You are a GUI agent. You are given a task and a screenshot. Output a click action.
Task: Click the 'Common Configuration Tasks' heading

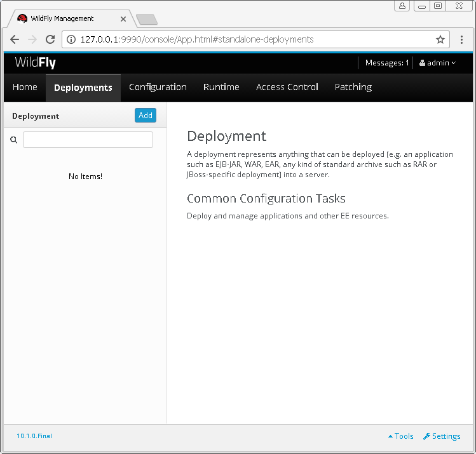[266, 198]
